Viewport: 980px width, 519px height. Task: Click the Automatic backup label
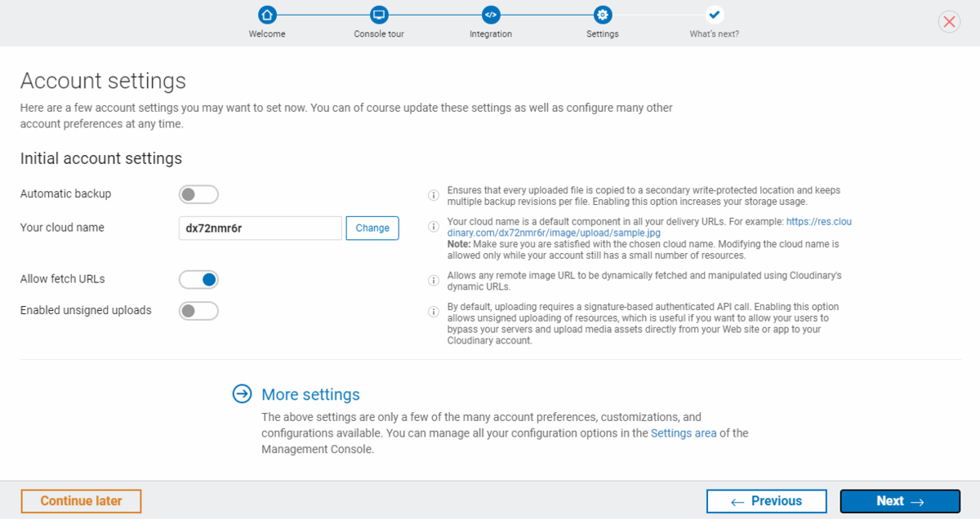pos(65,194)
